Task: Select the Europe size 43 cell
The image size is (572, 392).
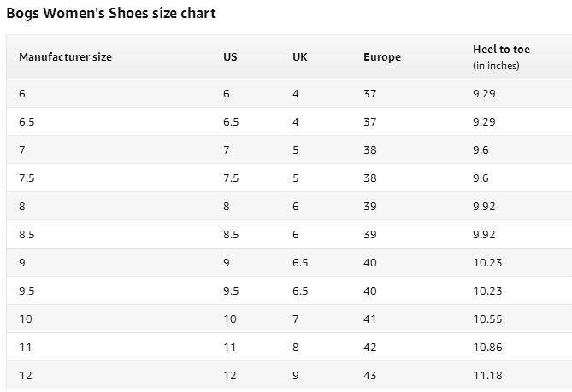Action: (x=369, y=376)
